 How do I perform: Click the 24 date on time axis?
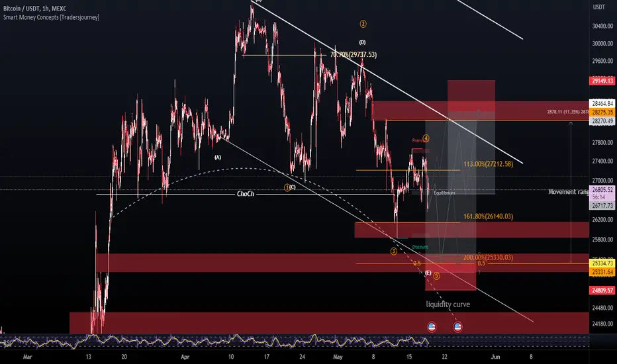[302, 357]
